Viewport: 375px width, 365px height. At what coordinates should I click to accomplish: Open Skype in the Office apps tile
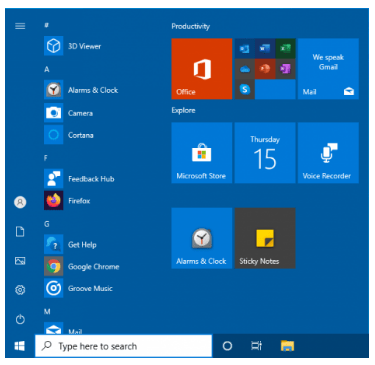tap(245, 89)
